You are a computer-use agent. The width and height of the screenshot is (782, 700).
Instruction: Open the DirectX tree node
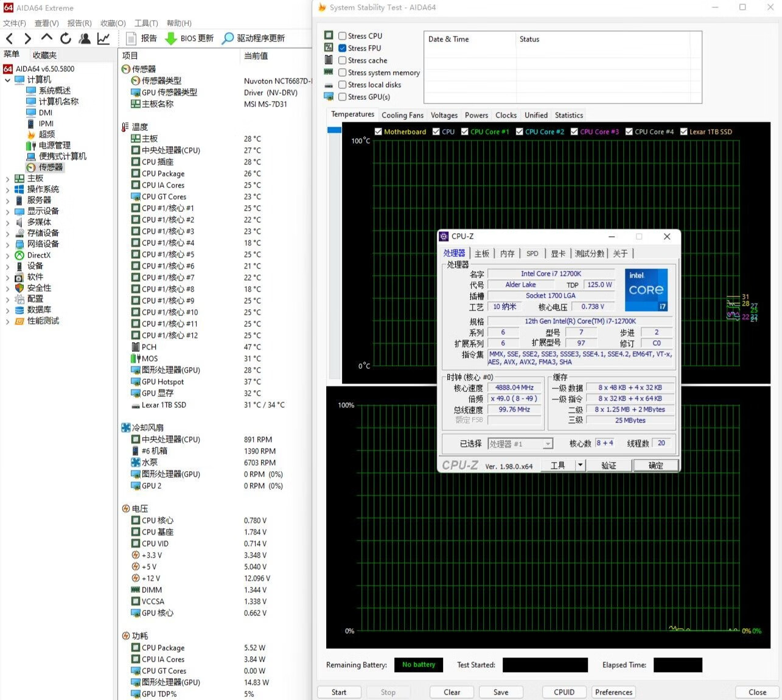tap(33, 255)
